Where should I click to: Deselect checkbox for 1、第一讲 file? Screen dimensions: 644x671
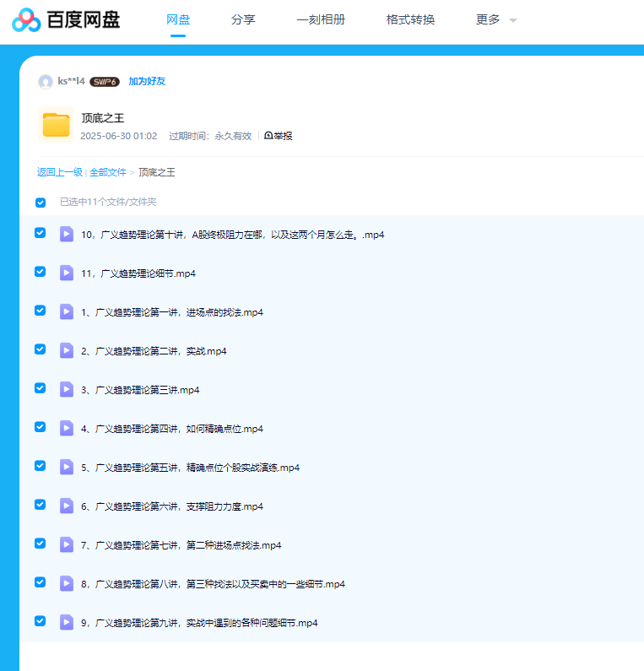click(x=41, y=311)
